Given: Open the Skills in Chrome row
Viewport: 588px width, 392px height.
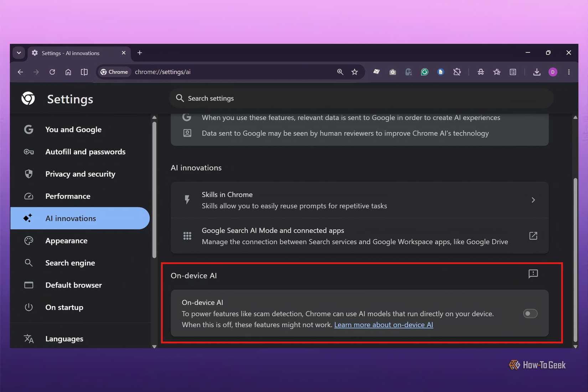Looking at the screenshot, I should tap(360, 200).
